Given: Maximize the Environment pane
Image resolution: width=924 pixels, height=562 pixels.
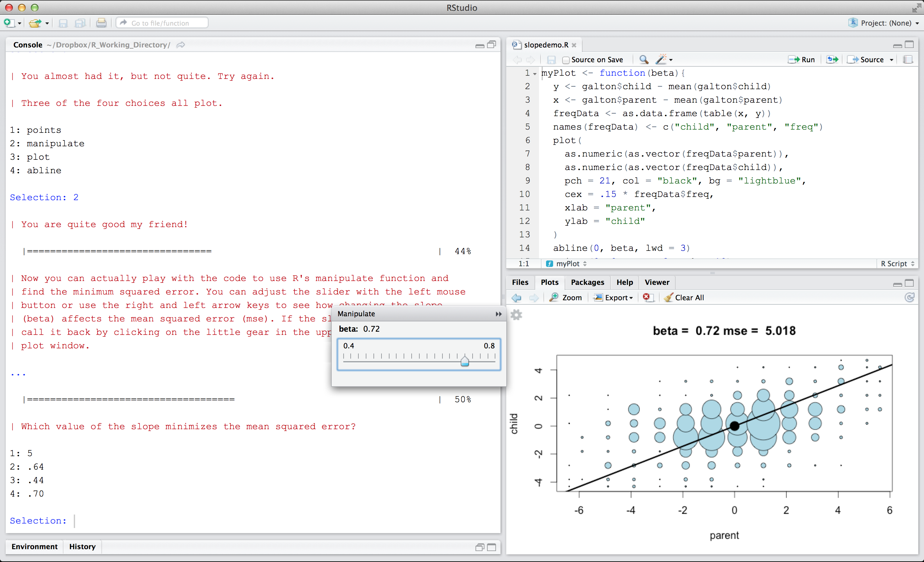Looking at the screenshot, I should click(492, 547).
